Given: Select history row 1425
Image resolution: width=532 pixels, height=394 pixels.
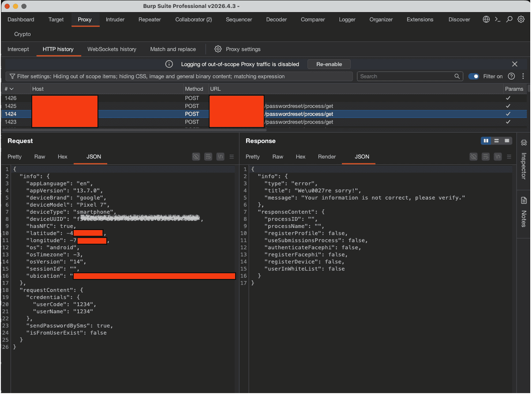Looking at the screenshot, I should pyautogui.click(x=264, y=106).
